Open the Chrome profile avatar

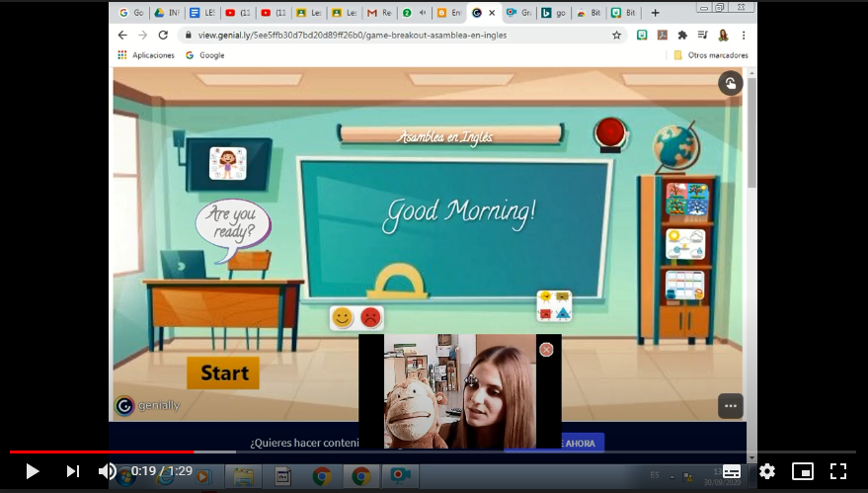723,35
